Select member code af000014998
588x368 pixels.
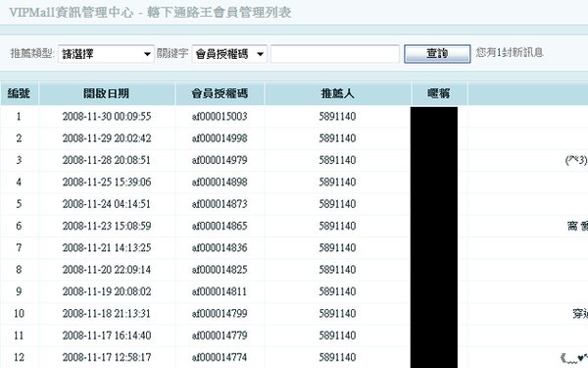point(220,138)
